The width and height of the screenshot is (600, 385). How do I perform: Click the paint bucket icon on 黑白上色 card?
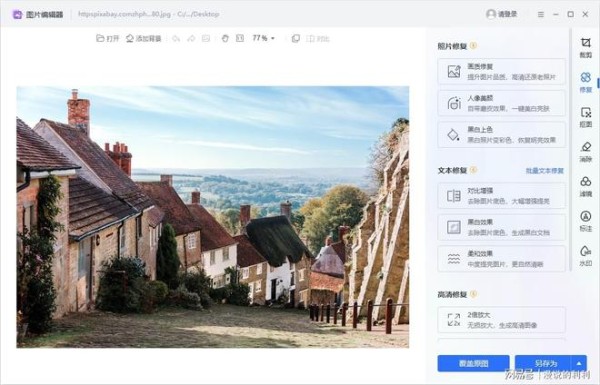[x=454, y=134]
